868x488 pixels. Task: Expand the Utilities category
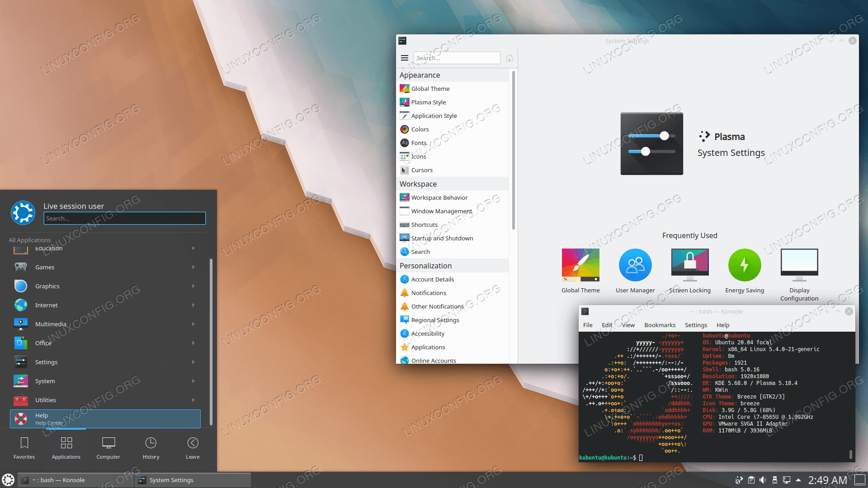tap(105, 400)
